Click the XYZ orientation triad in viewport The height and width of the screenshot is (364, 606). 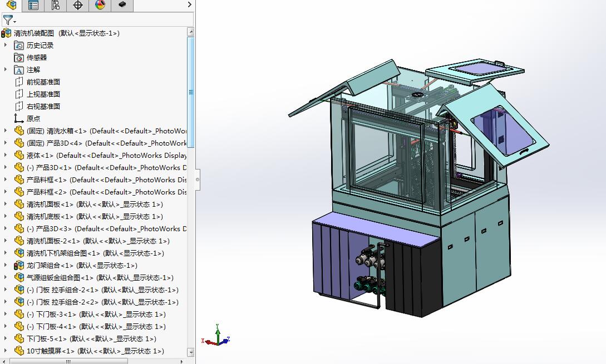point(216,336)
